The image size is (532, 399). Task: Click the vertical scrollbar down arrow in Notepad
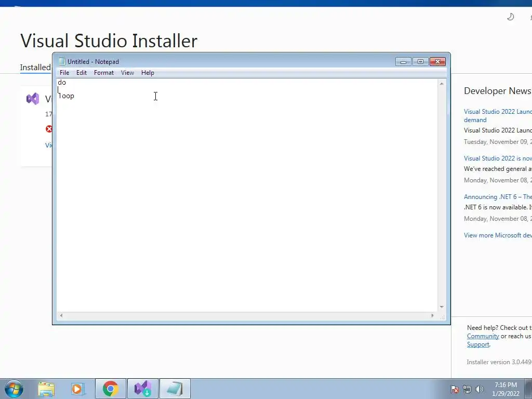pyautogui.click(x=442, y=307)
